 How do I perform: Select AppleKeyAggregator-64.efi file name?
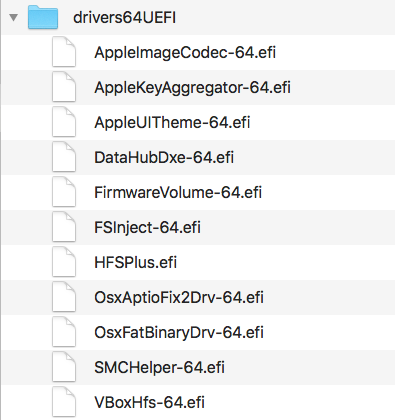coord(192,88)
